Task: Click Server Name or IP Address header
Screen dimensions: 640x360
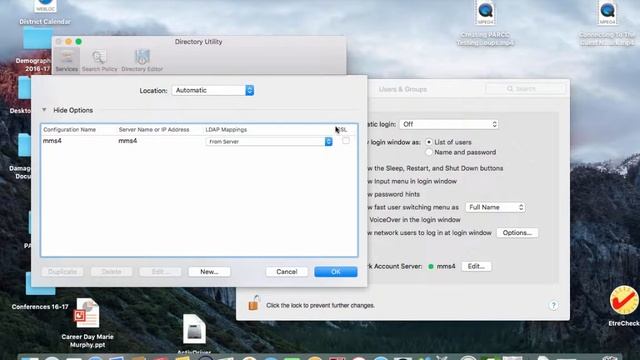Action: tap(154, 129)
